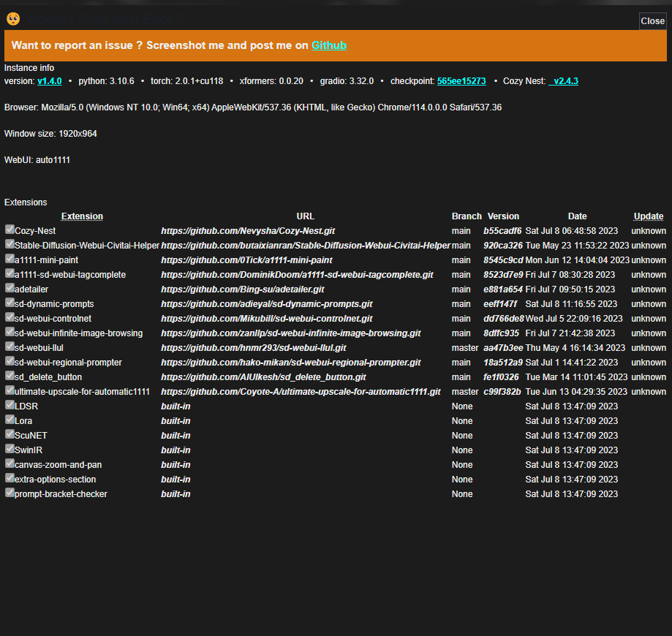Screen dimensions: 672x636
Task: Toggle sd-dynamic-prompts checkbox
Action: [x=10, y=302]
